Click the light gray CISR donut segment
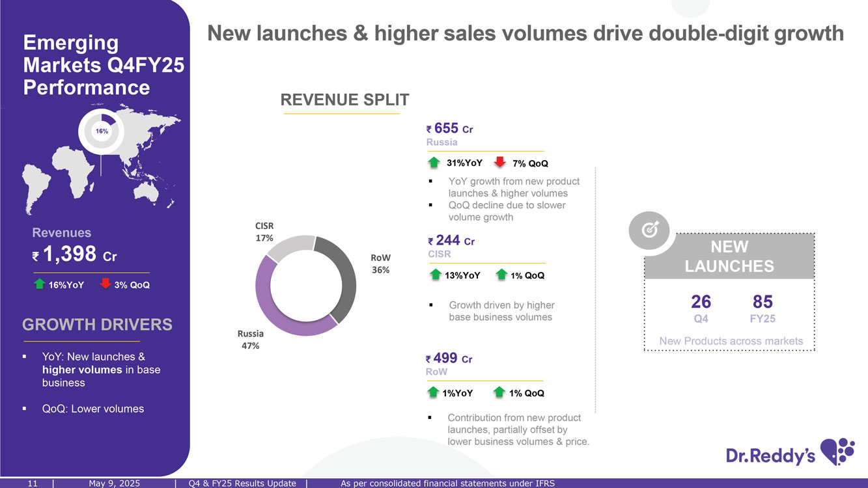The height and width of the screenshot is (488, 868). tap(287, 251)
